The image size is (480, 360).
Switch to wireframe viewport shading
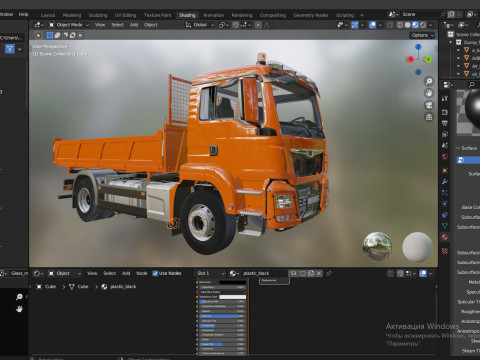tap(400, 25)
